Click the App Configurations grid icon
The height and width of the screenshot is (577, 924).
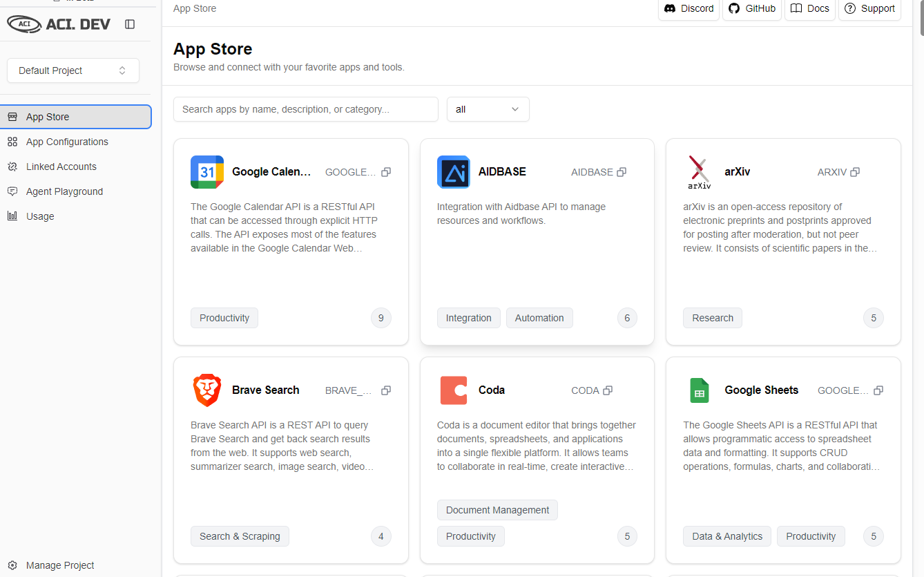(x=12, y=142)
